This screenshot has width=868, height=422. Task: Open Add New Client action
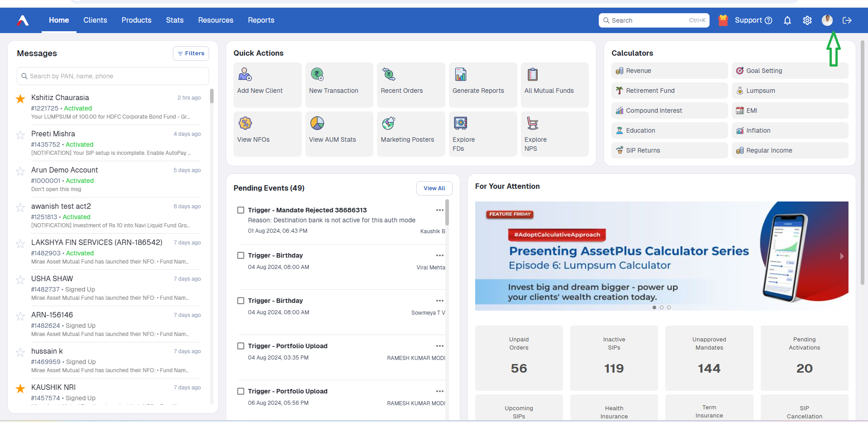[x=267, y=85]
